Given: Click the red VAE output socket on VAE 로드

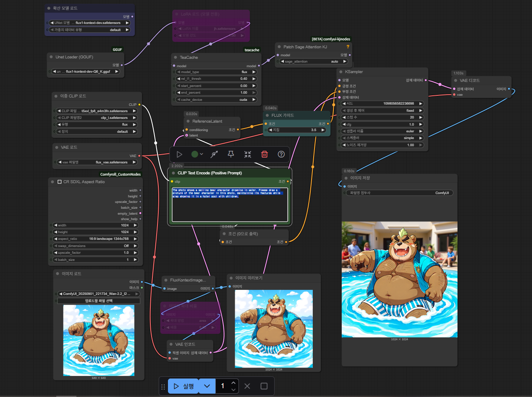Looking at the screenshot, I should point(139,156).
